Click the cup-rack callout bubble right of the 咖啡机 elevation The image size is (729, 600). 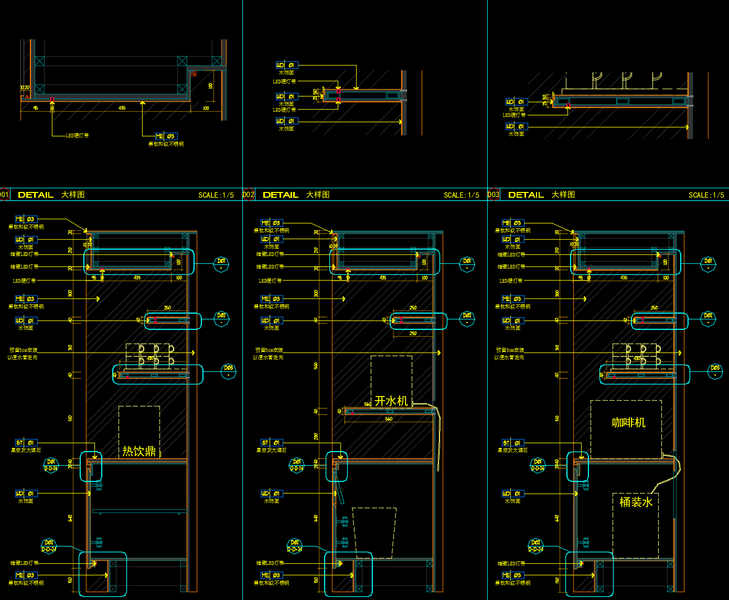coord(715,371)
